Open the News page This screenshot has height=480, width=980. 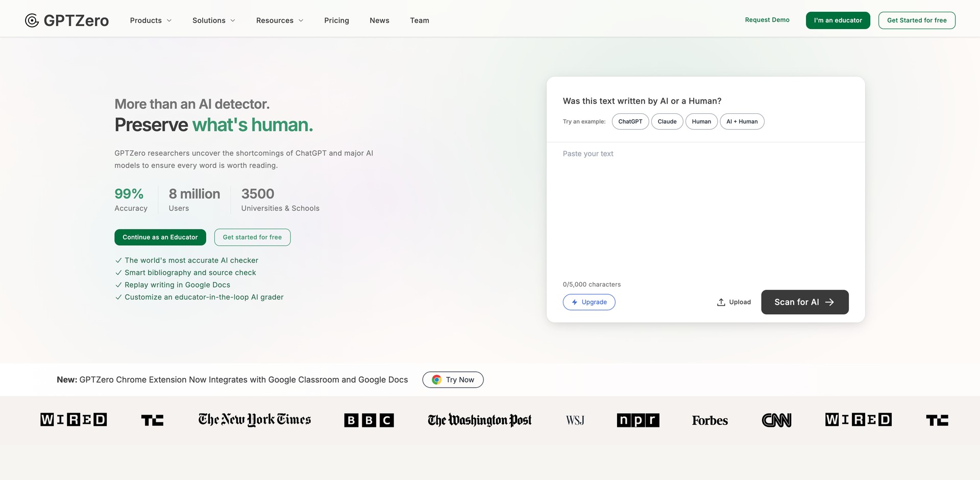tap(379, 20)
